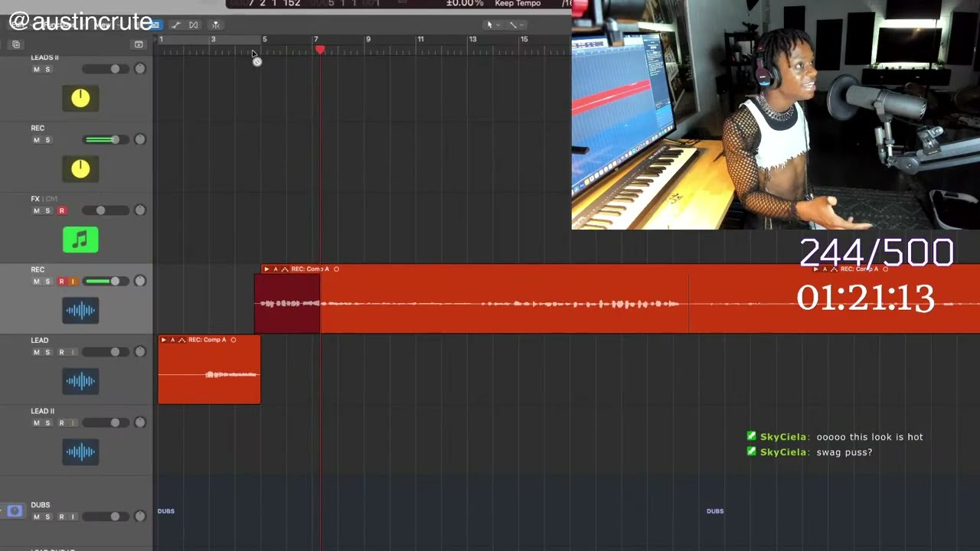
Task: Solo the LEADS II track
Action: 47,70
